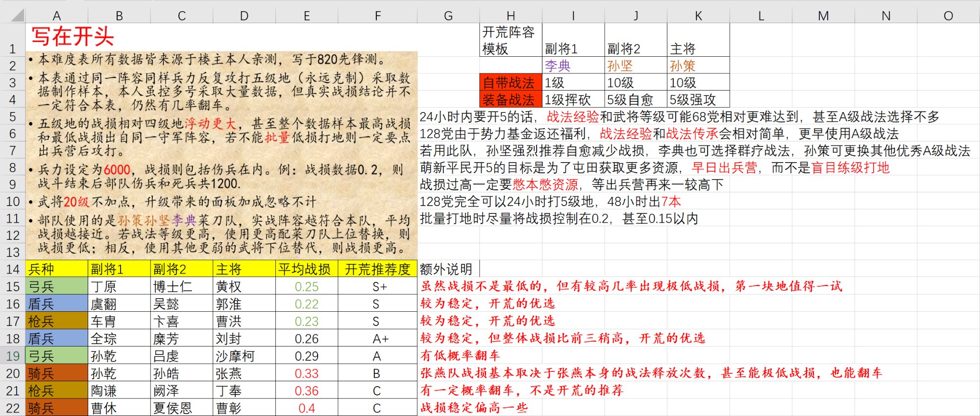Click cell 郭淮
980x416 pixels.
[x=244, y=304]
